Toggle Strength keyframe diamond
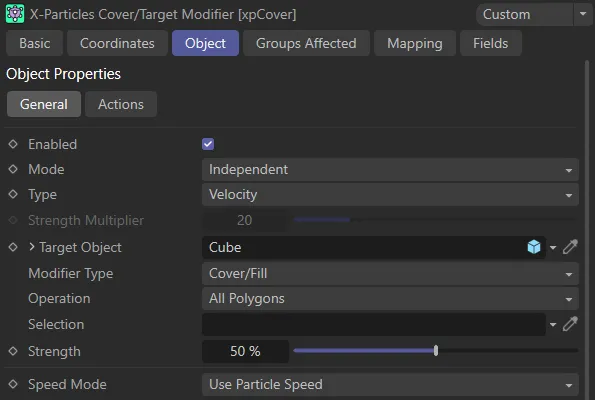The image size is (595, 400). click(x=13, y=351)
